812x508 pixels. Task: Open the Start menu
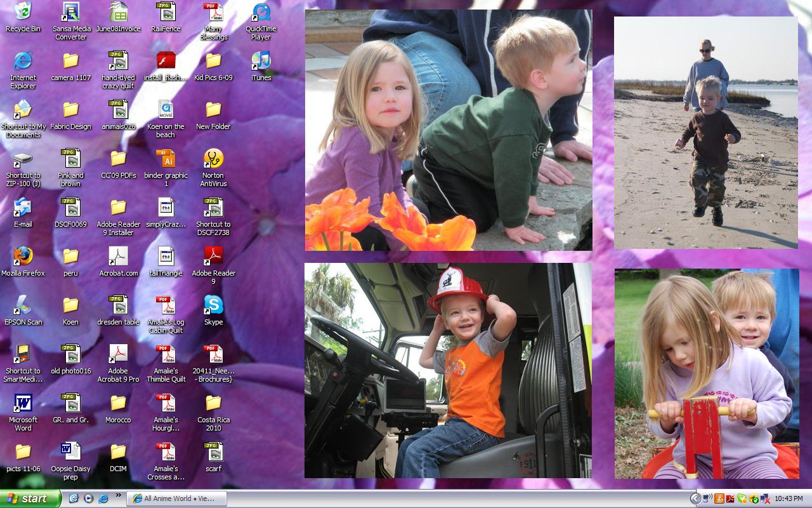coord(30,498)
